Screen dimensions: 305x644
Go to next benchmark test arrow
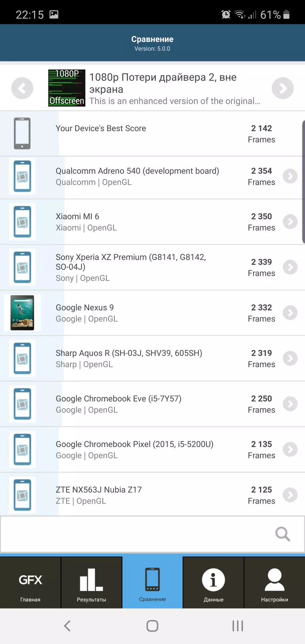point(282,88)
